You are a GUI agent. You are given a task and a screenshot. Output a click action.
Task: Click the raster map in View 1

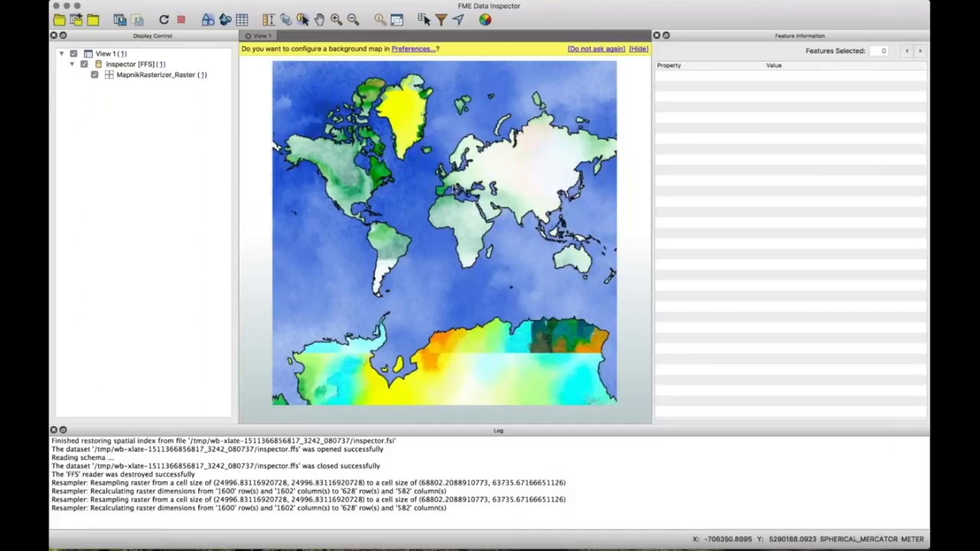[x=444, y=233]
